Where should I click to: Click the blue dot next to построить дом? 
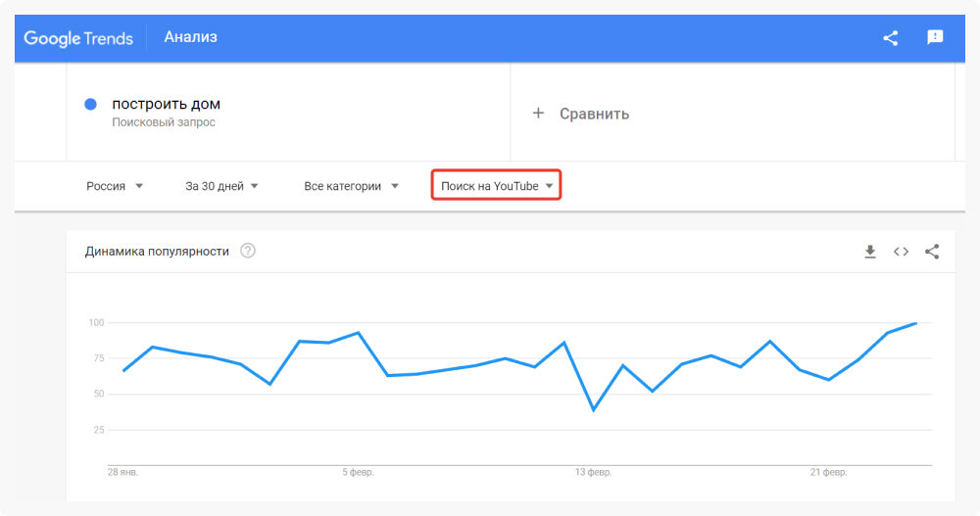click(x=90, y=105)
